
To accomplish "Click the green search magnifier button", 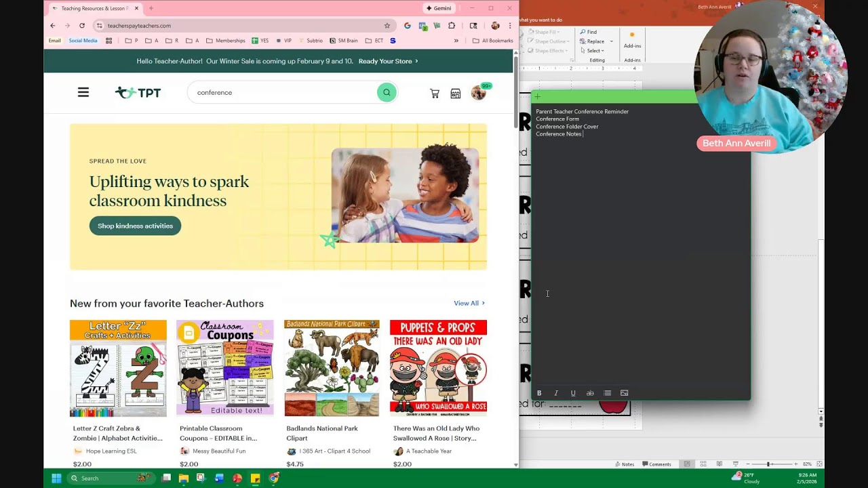I will pos(387,92).
